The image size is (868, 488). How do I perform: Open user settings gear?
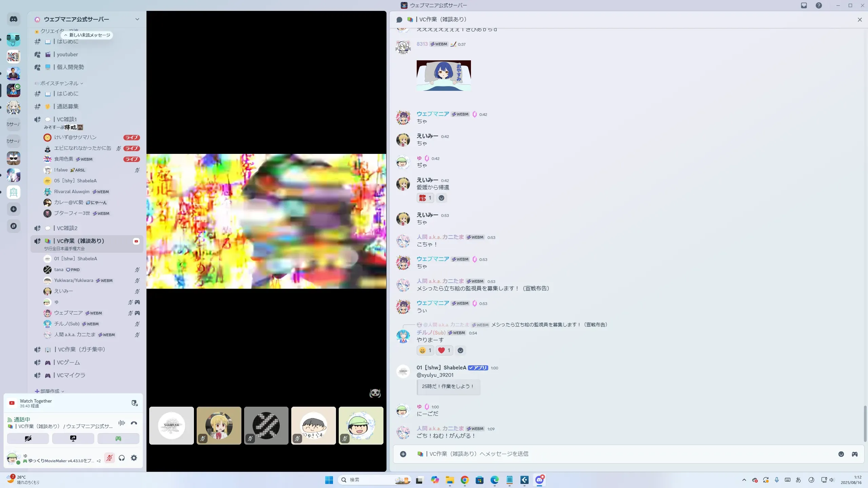coord(134,458)
